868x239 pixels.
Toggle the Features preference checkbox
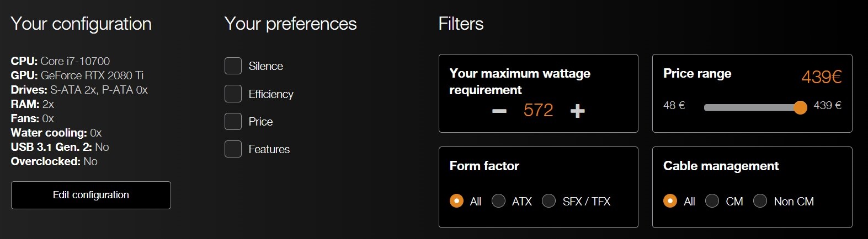tap(233, 149)
